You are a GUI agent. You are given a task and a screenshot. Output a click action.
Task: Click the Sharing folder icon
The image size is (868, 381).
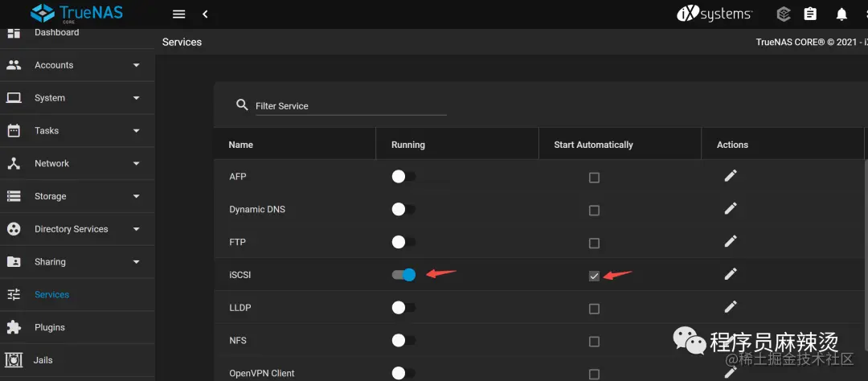pos(14,261)
